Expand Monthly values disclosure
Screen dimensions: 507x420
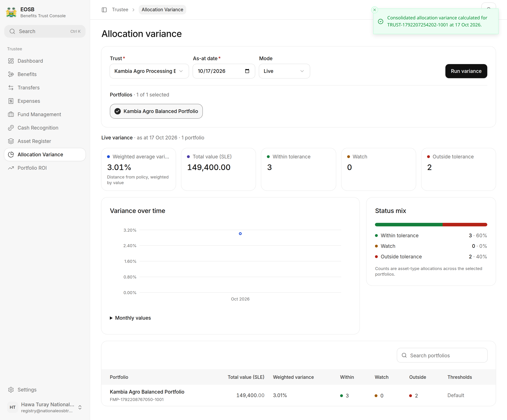(130, 318)
